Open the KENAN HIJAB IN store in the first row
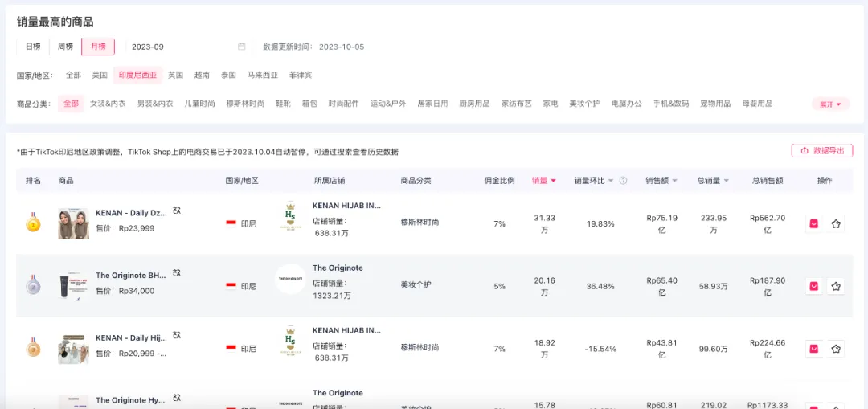The height and width of the screenshot is (409, 868). 347,206
